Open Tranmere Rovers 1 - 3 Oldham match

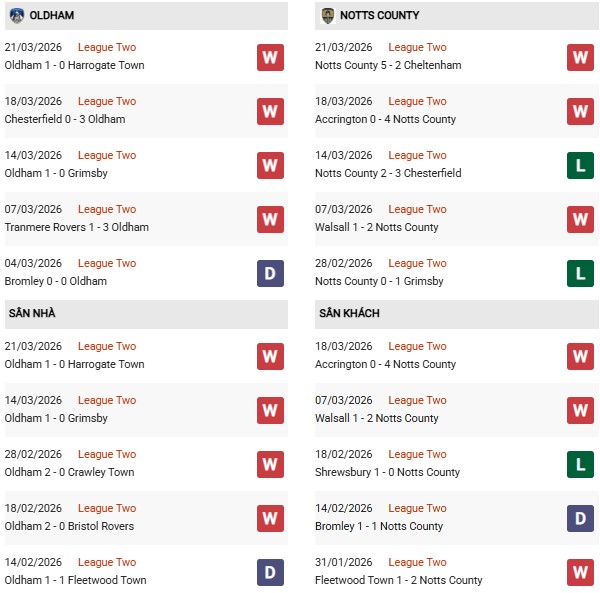click(76, 227)
